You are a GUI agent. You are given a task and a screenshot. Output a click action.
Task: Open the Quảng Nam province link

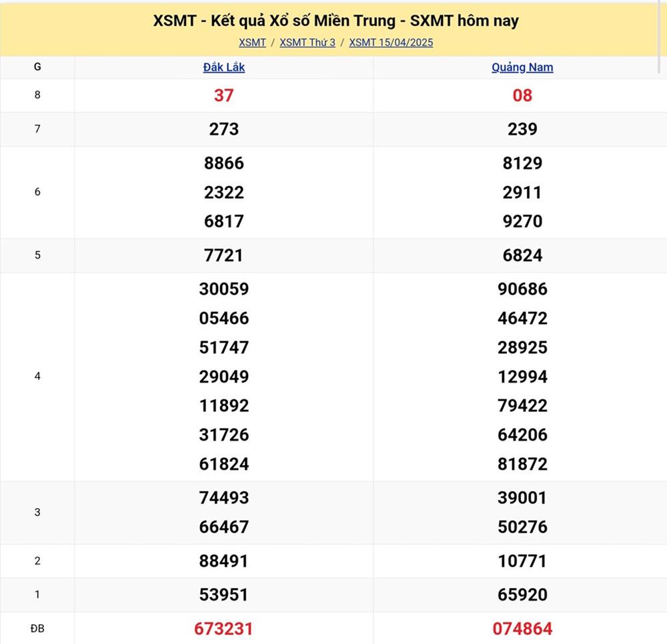pyautogui.click(x=522, y=67)
